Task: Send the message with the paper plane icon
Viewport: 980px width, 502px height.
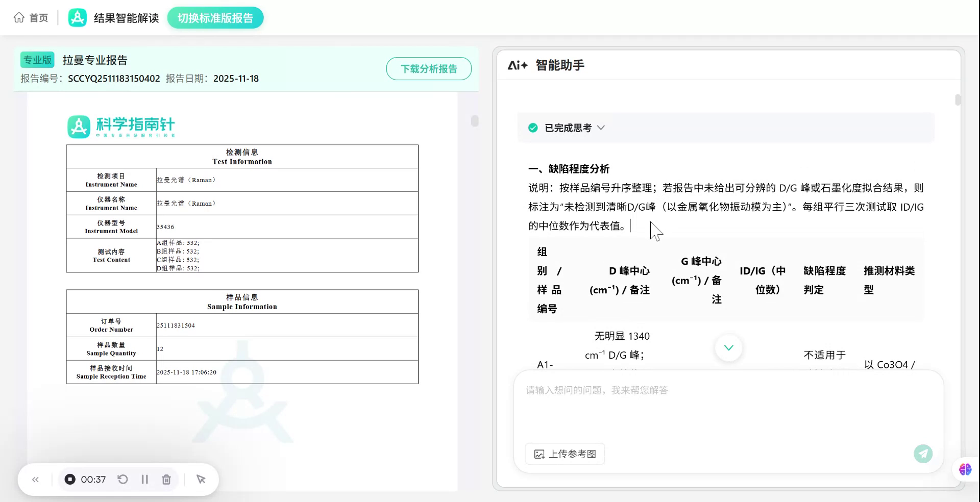Action: pos(923,454)
